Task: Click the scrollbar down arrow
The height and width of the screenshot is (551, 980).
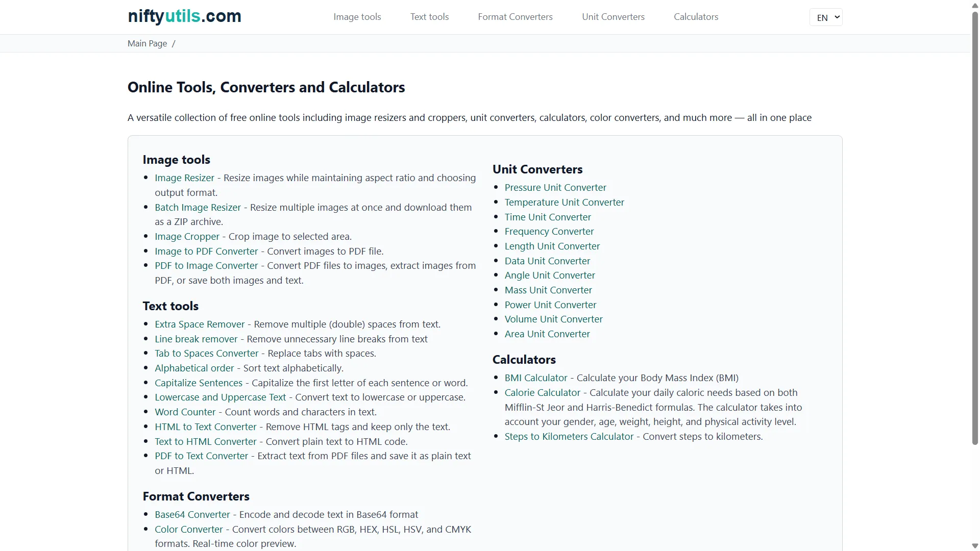Action: (974, 545)
